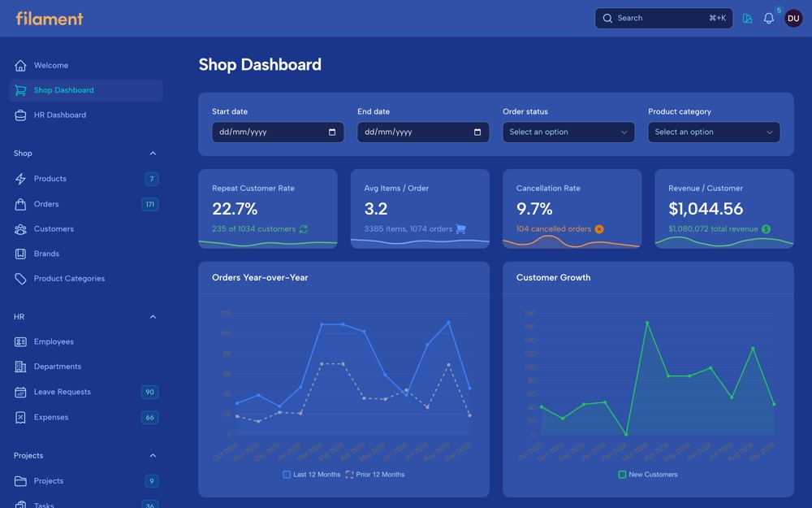Collapse the Shop sidebar group
Viewport: 812px width, 508px height.
point(153,154)
